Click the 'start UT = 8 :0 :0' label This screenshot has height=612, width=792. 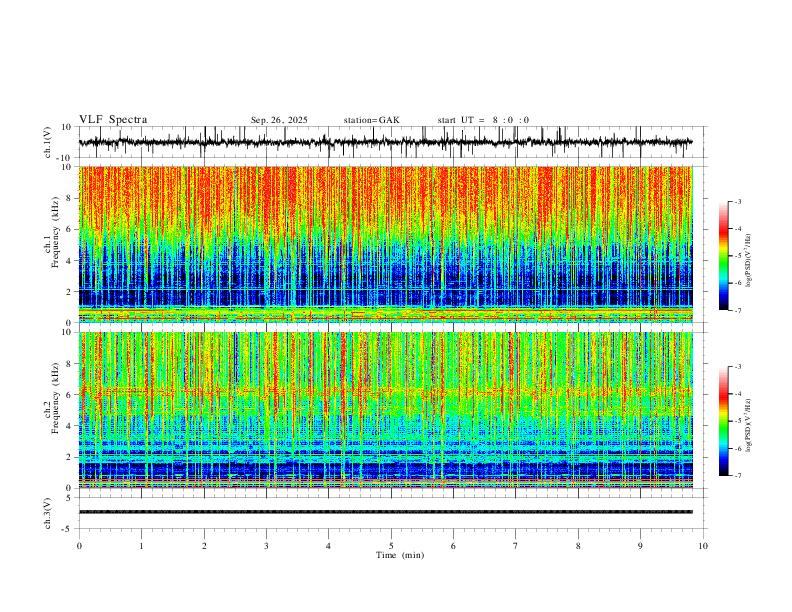click(x=483, y=120)
